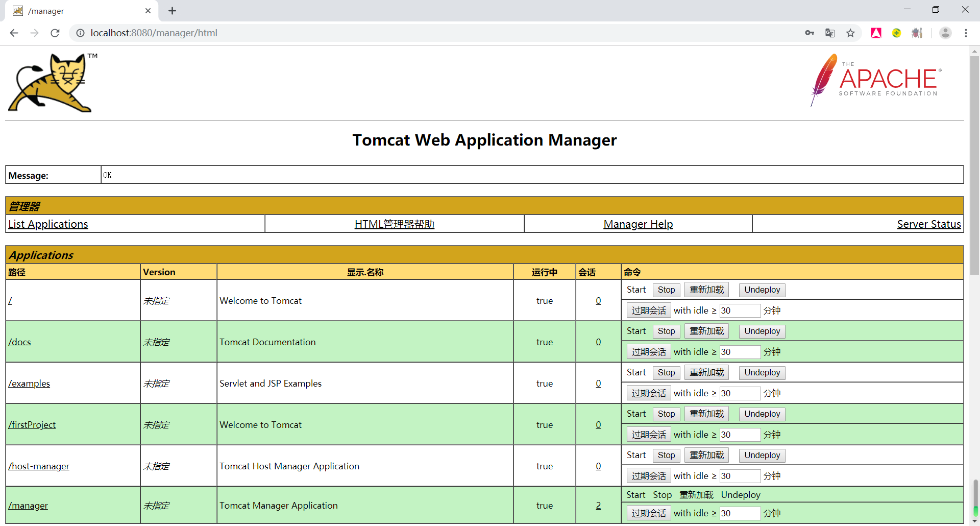Expire sessions for /manager application
Screen dimensions: 980x526
(x=648, y=513)
